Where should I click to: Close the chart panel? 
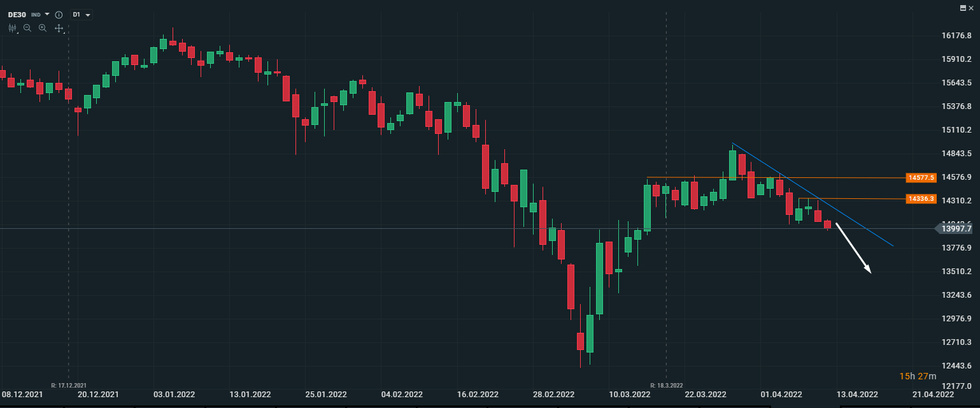(x=971, y=7)
